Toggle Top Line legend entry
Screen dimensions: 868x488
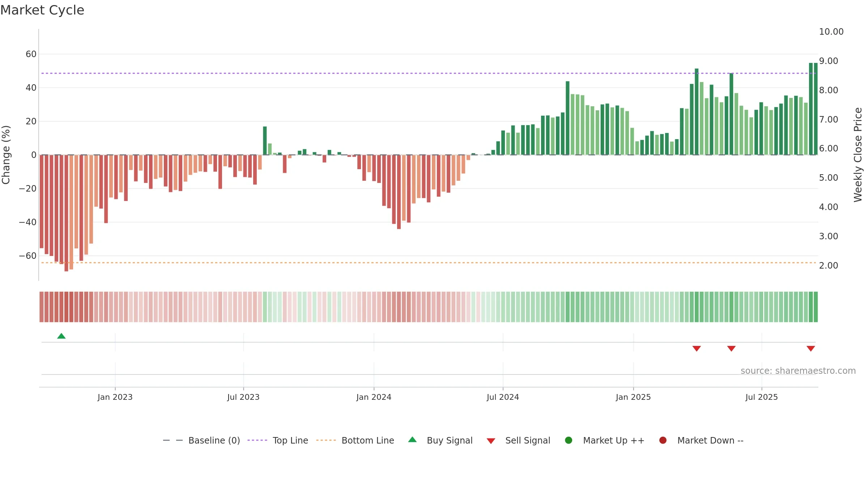pos(278,440)
